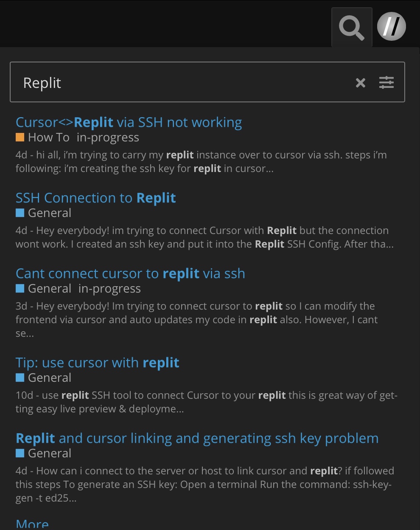Open 'Tip: use cursor with replit' topic
Screen dimensions: 420x530
[x=98, y=363]
